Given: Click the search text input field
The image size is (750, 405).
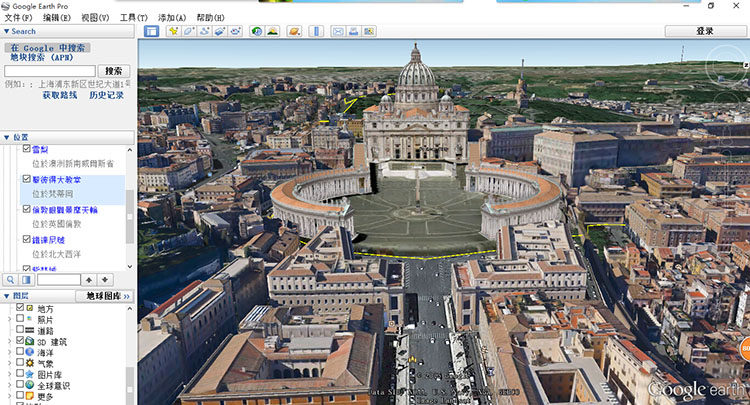Looking at the screenshot, I should 50,71.
